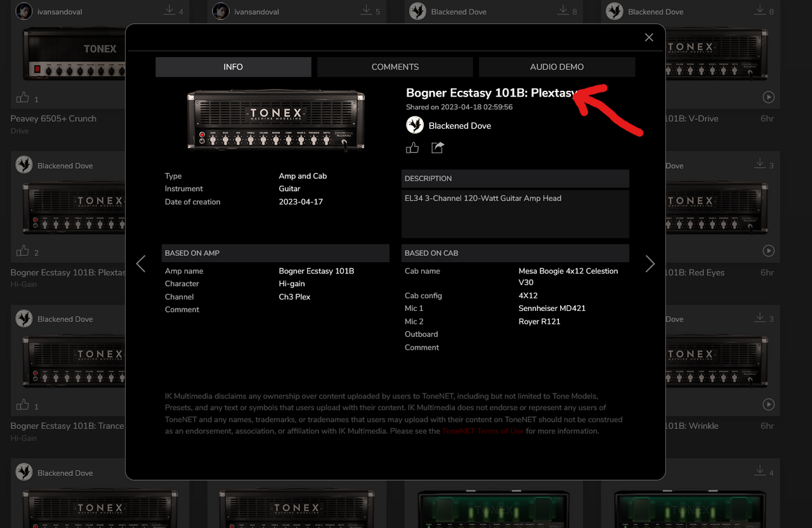Image resolution: width=812 pixels, height=528 pixels.
Task: Select the Sennheiser MD421 mic value
Action: pyautogui.click(x=552, y=308)
